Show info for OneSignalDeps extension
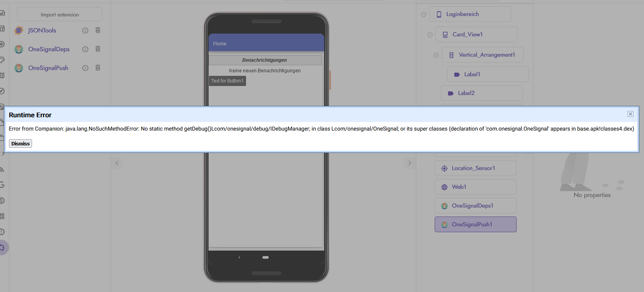The height and width of the screenshot is (292, 644). tap(85, 49)
